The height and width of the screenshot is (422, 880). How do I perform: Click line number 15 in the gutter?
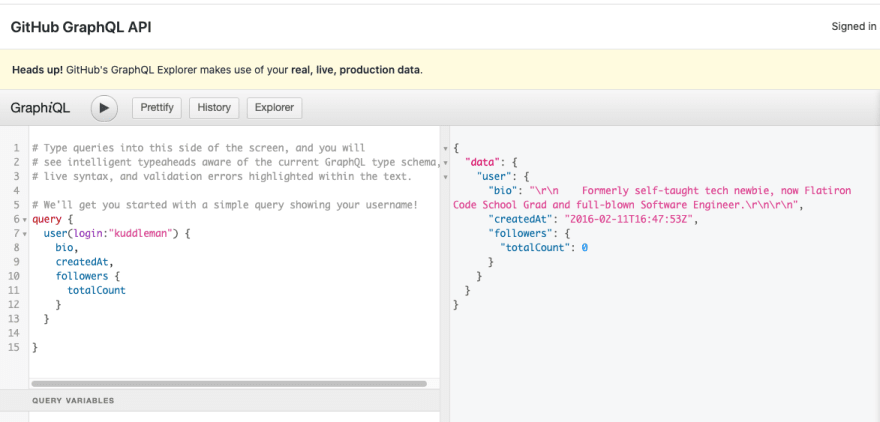pos(14,347)
